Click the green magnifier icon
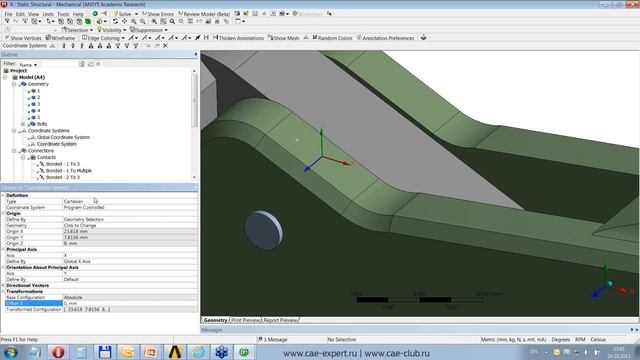 (x=172, y=21)
